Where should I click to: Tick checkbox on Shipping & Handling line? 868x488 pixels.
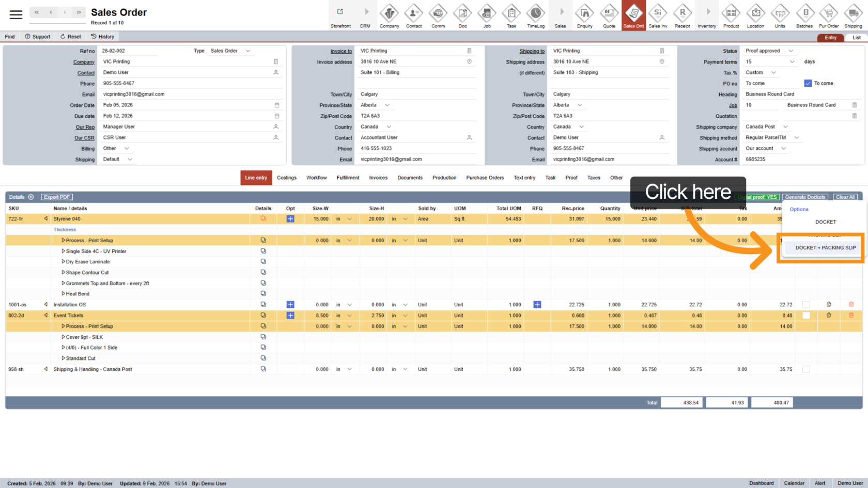pyautogui.click(x=806, y=369)
